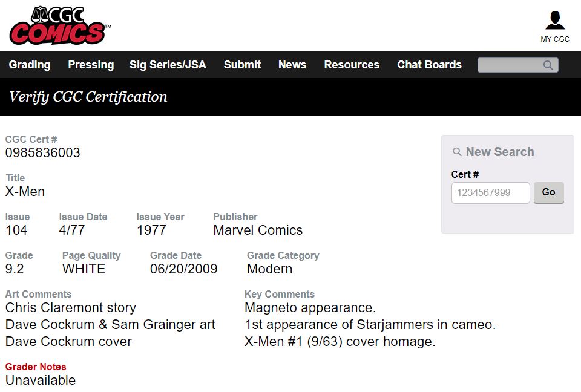Click the red Grader Notes heading

pyautogui.click(x=36, y=367)
